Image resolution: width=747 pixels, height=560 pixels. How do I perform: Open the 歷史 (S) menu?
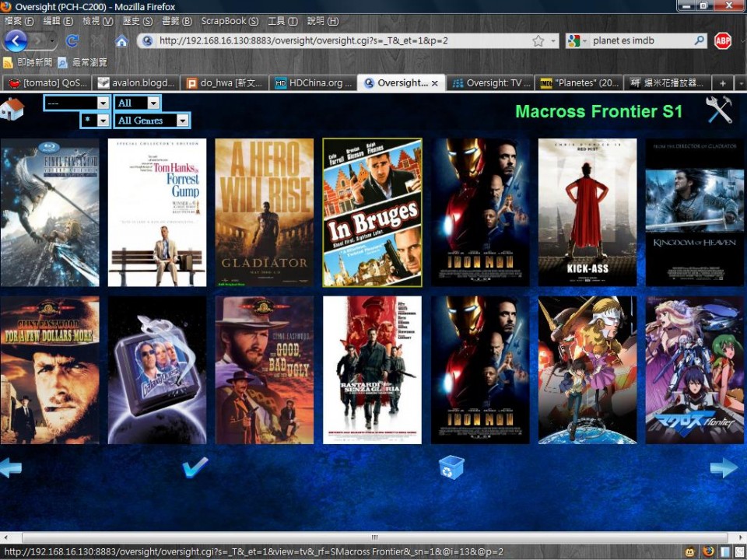(137, 21)
